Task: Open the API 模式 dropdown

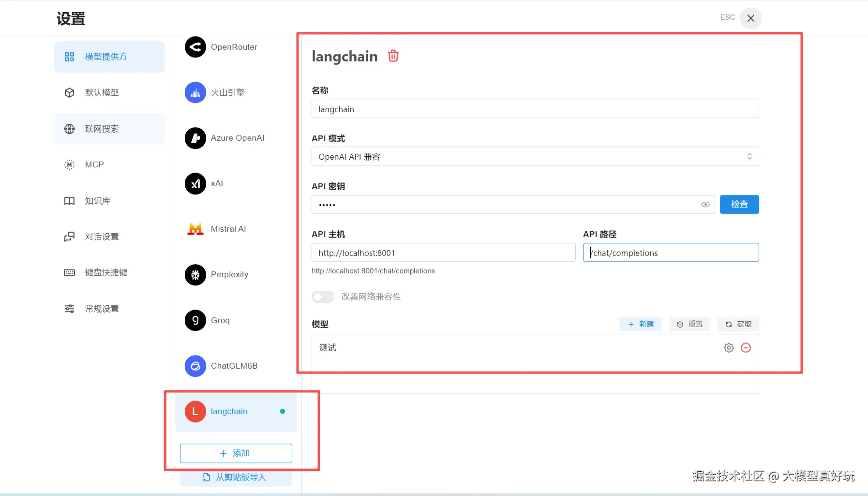Action: pos(535,157)
